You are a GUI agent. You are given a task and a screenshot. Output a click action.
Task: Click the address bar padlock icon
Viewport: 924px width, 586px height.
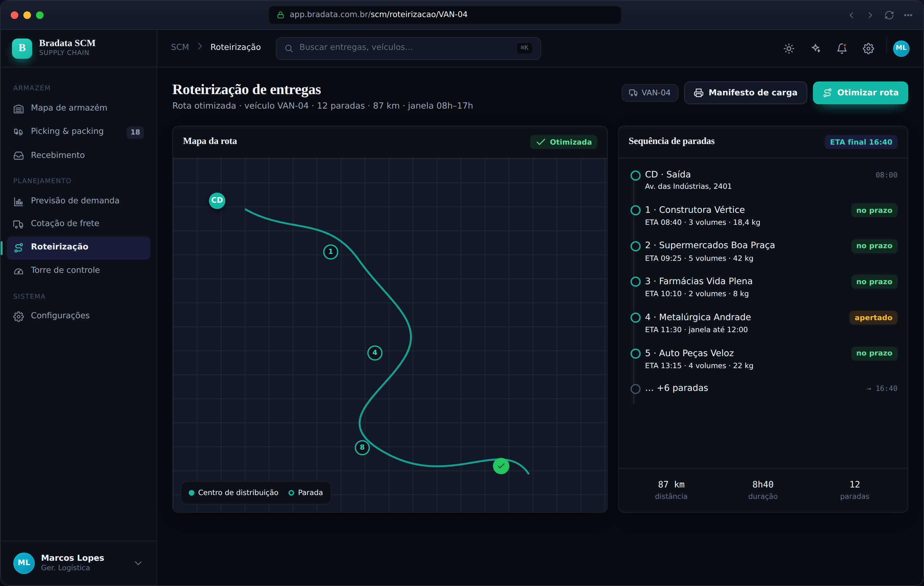click(281, 15)
